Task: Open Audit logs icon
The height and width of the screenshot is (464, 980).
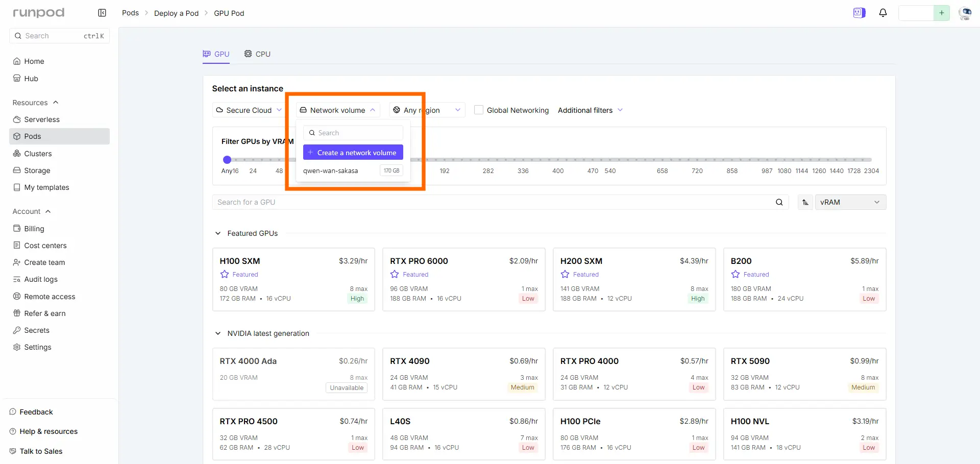Action: point(17,279)
